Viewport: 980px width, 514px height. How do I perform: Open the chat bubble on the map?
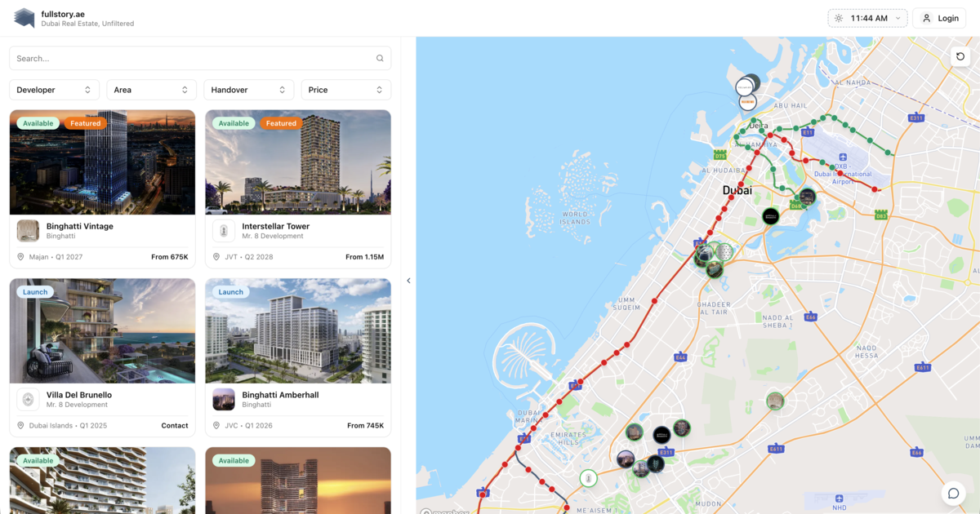[x=953, y=494]
